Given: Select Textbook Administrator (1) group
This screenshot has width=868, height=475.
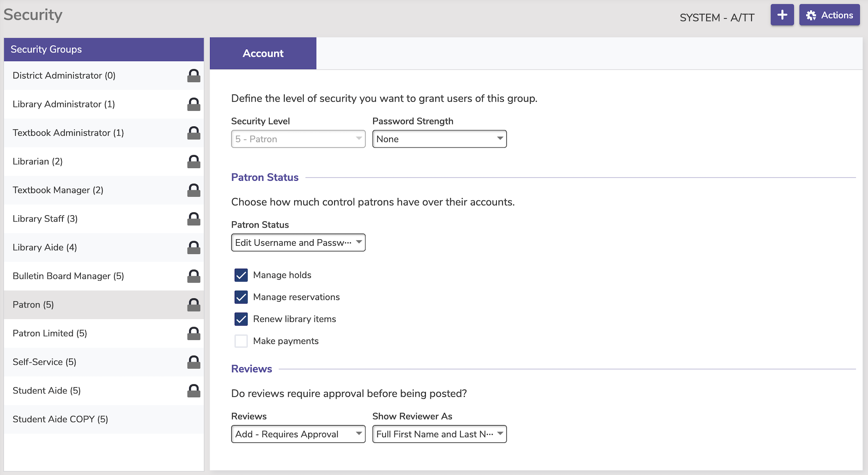Looking at the screenshot, I should coord(104,133).
